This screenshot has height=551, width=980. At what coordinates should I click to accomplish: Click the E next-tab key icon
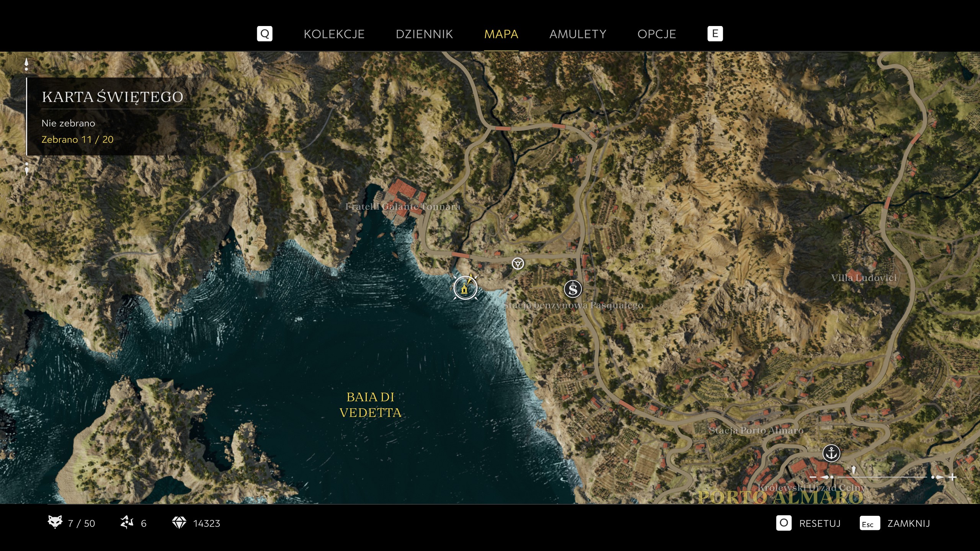(x=715, y=34)
